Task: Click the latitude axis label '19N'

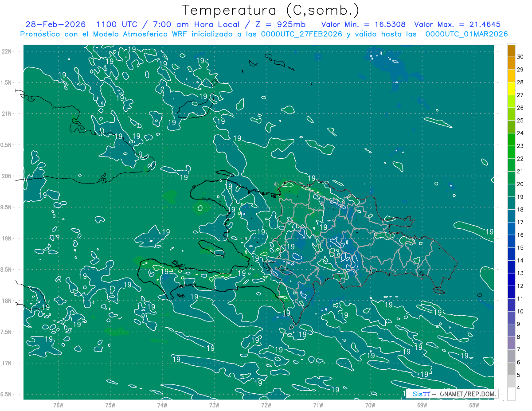Action: [7, 239]
